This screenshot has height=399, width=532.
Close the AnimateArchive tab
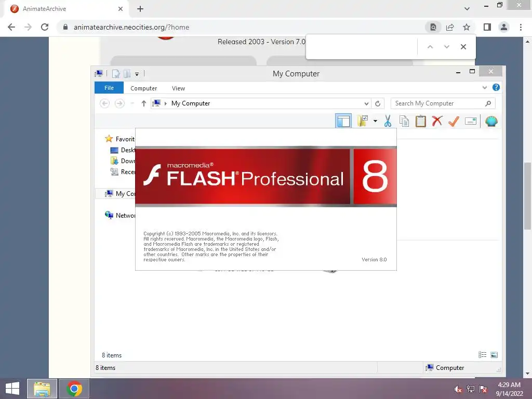[121, 9]
